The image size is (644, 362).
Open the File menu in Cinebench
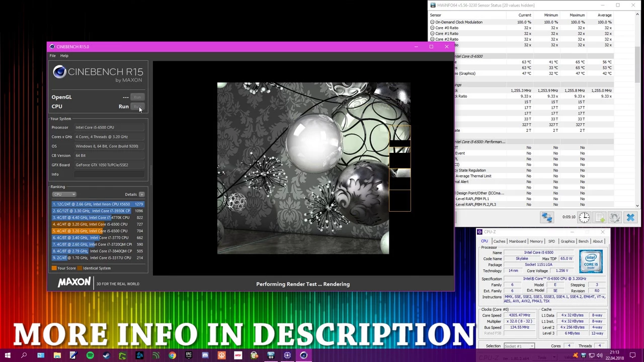pyautogui.click(x=52, y=55)
